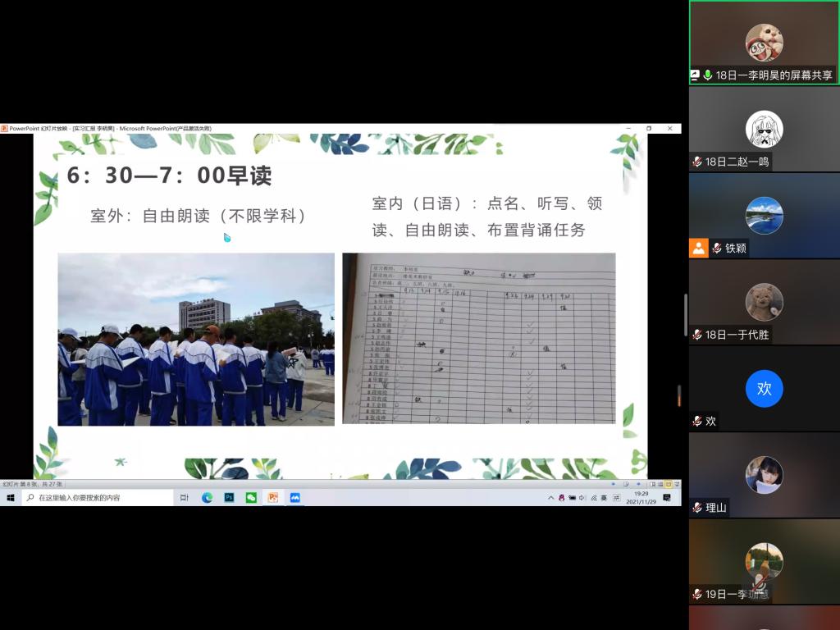Open Microsoft Edge from the taskbar

(208, 497)
